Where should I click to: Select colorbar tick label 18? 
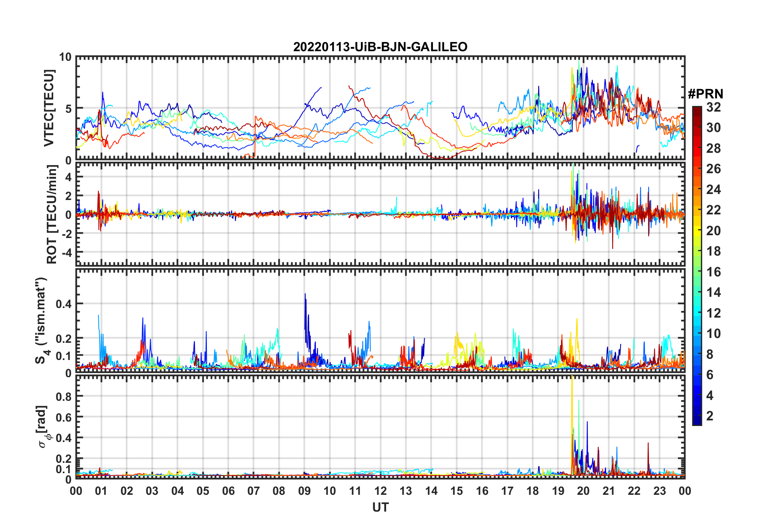pos(714,251)
